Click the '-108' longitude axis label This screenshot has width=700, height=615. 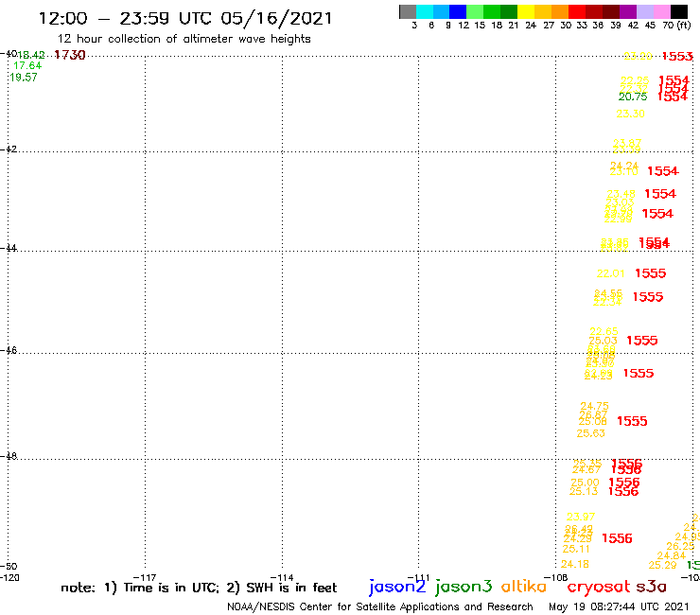[555, 577]
